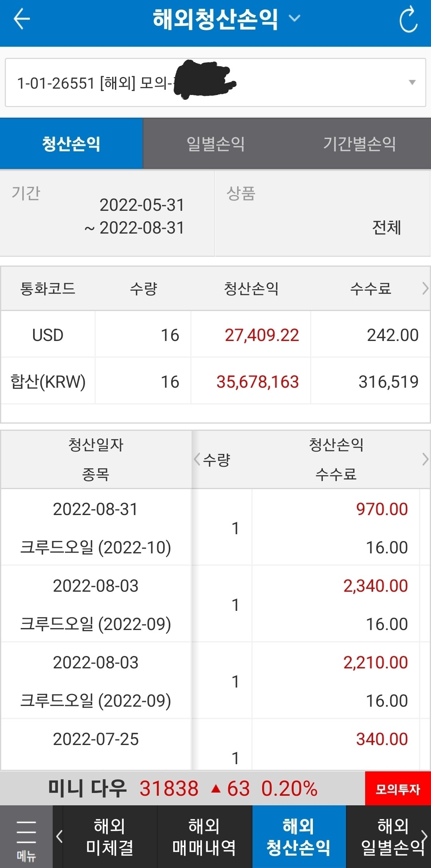
Task: Click right chevron beside 청산손익 detail header
Action: pyautogui.click(x=425, y=459)
